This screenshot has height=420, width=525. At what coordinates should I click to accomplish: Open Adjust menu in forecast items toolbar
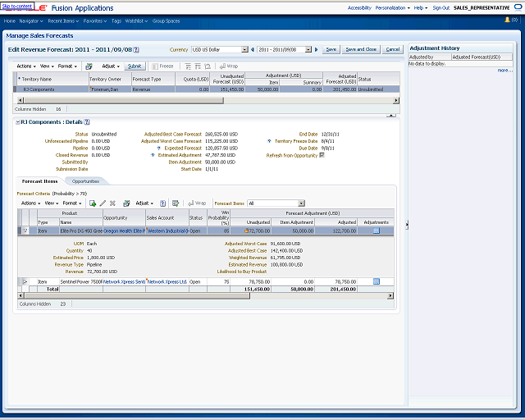[x=144, y=203]
